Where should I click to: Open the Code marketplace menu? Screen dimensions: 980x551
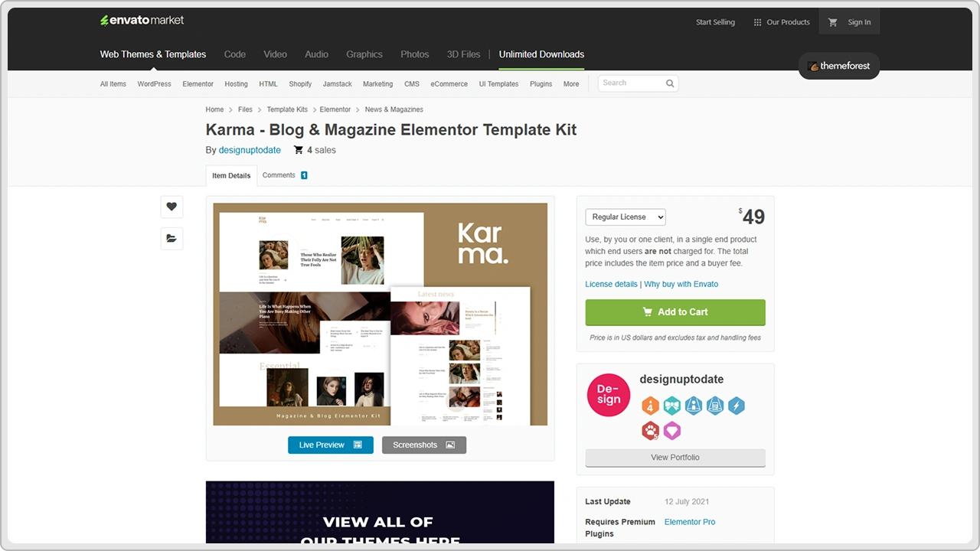(x=235, y=54)
